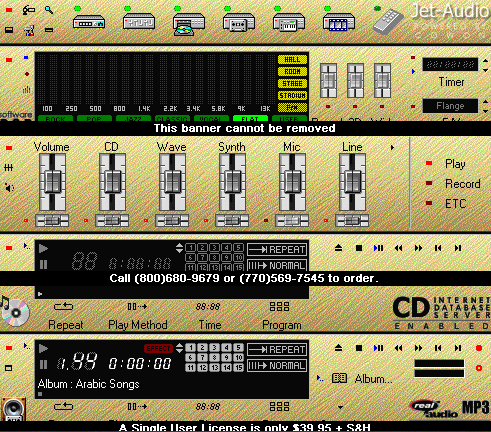Rewind in the CD player panel
Viewport: 491px width, 432px height.
coord(398,248)
